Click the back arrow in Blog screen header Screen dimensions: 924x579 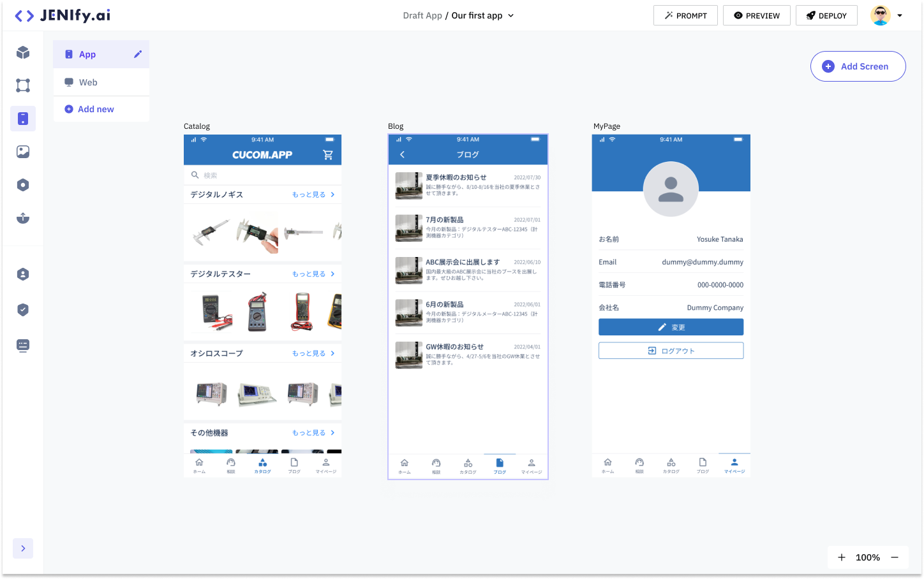(402, 154)
